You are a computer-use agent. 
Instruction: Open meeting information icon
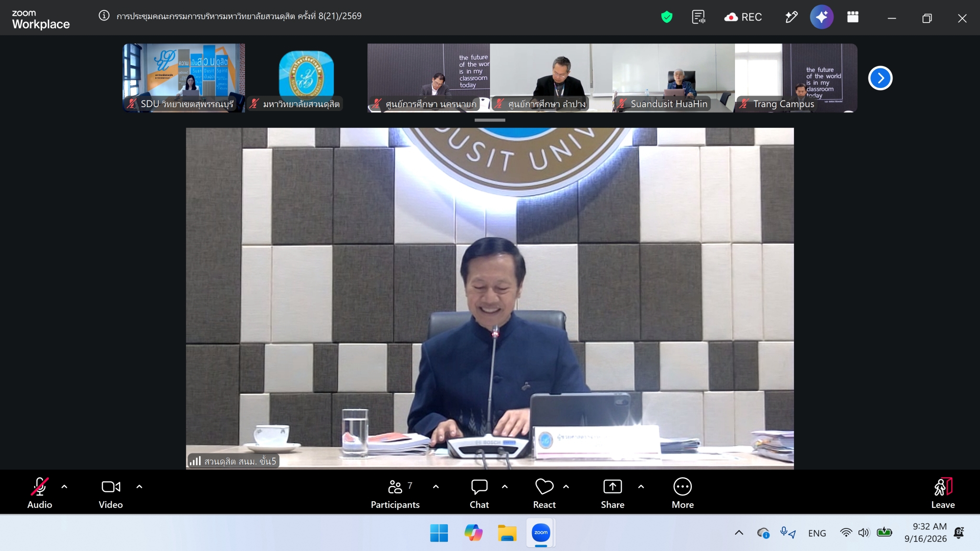click(x=104, y=16)
